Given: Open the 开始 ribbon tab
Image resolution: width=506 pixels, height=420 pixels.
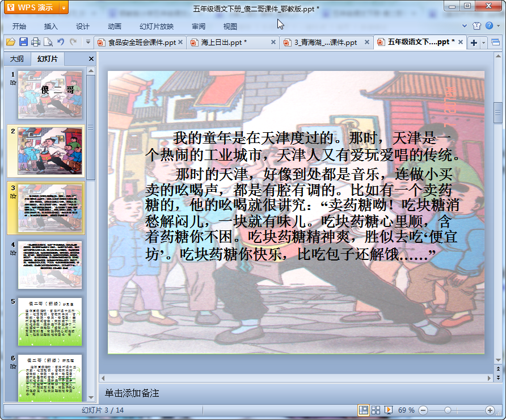Looking at the screenshot, I should point(19,27).
